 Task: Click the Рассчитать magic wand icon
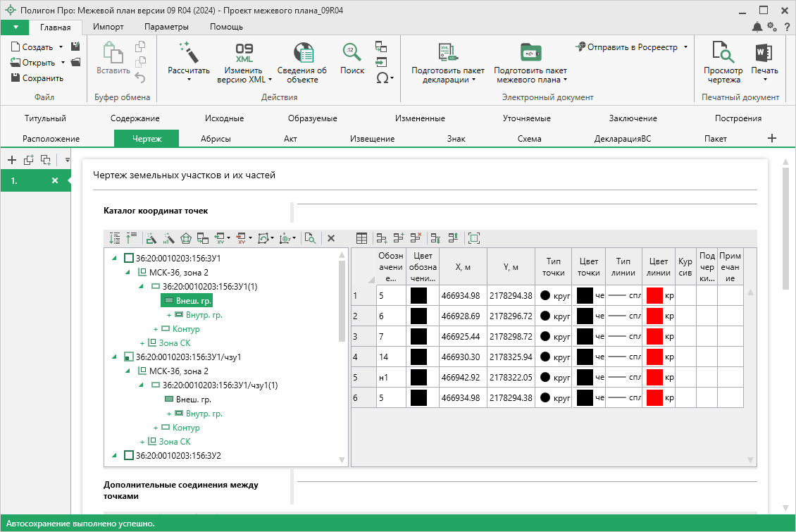click(188, 52)
